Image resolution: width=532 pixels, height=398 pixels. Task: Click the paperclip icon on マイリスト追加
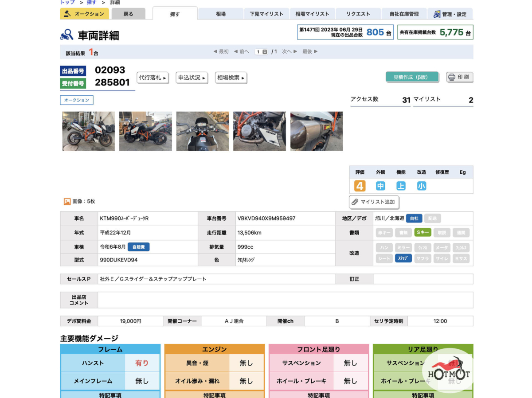coord(355,202)
